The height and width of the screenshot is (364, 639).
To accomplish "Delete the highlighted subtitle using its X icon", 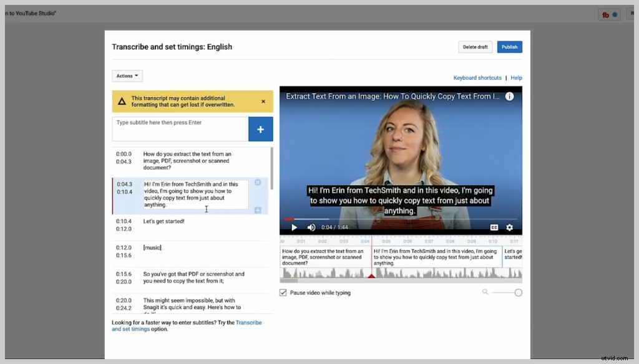I will (258, 182).
